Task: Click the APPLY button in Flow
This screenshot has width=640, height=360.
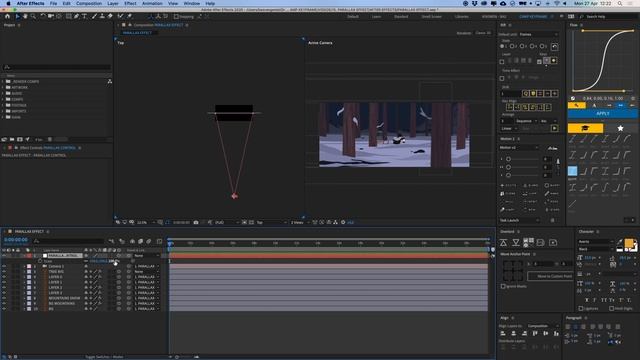Action: [602, 113]
